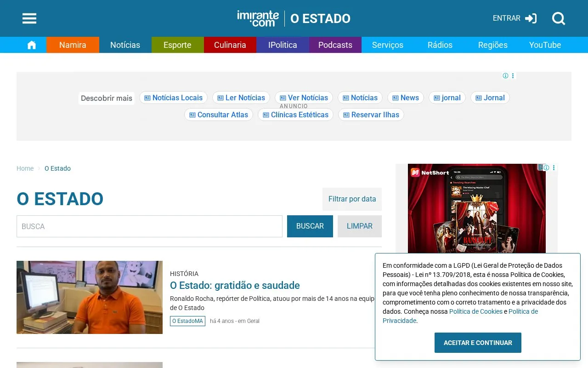Click the Consultar Atlas ad chip
Image resolution: width=588 pixels, height=368 pixels.
pos(219,115)
